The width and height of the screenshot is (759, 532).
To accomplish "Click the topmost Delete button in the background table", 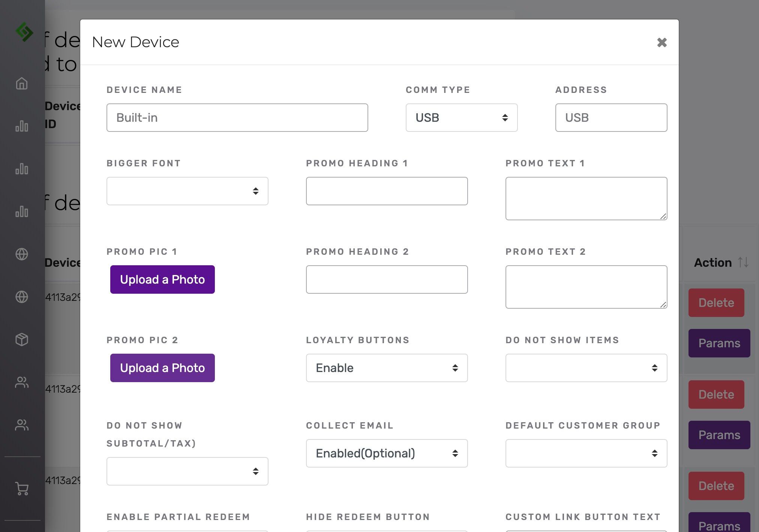I will (x=716, y=303).
